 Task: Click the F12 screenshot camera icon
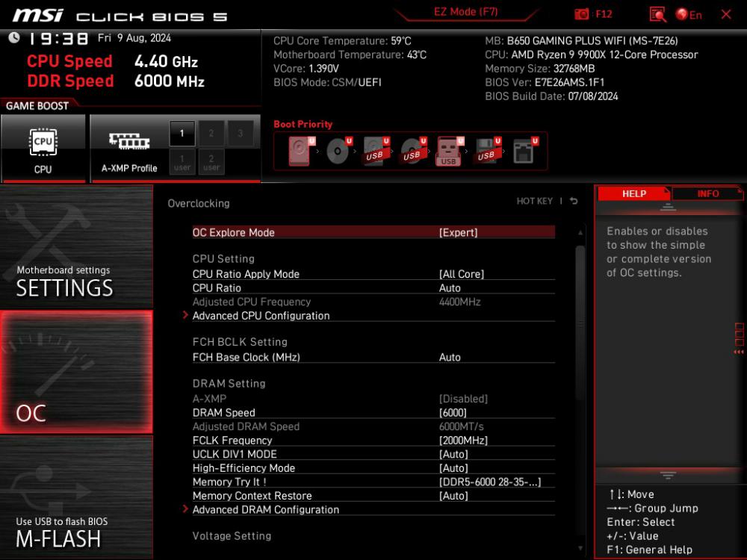point(582,14)
